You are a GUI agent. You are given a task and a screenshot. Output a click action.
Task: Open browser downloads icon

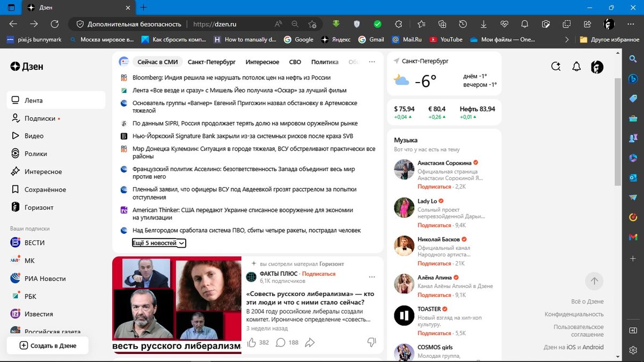[484, 24]
